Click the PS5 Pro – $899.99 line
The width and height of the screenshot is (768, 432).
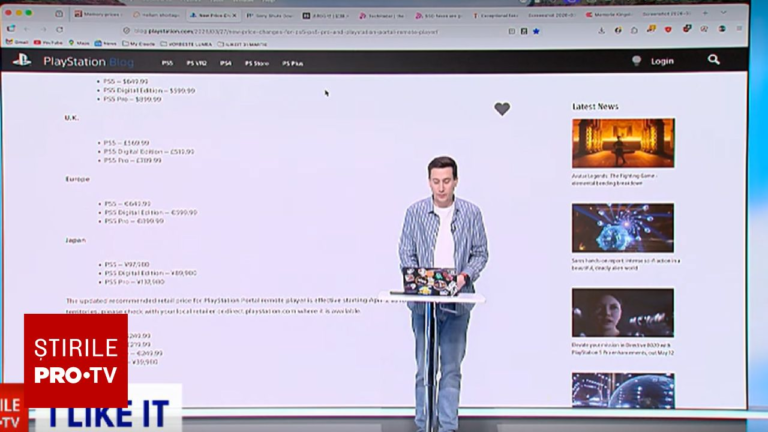(x=132, y=99)
